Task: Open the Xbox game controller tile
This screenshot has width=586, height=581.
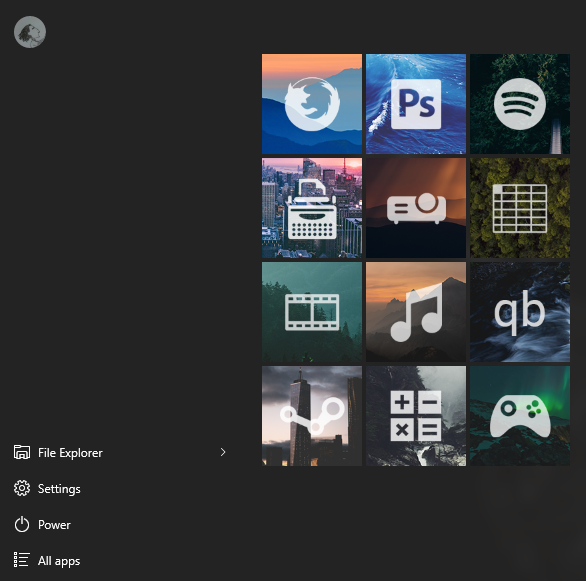Action: (520, 416)
